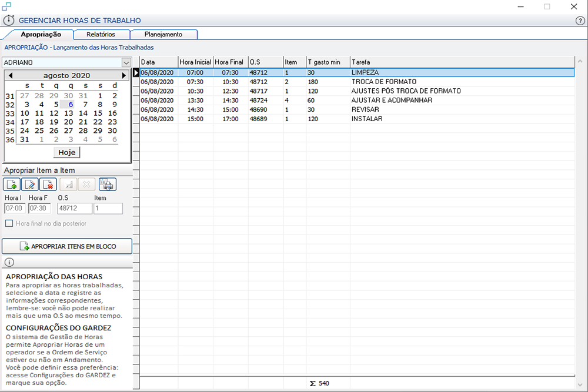Click the O.S input field showing 48712
The image size is (588, 392).
74,209
